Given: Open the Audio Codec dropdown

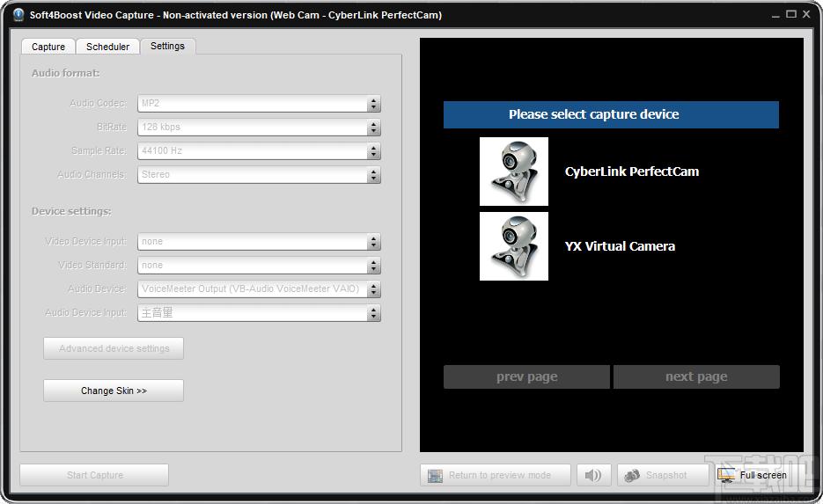Looking at the screenshot, I should click(259, 103).
